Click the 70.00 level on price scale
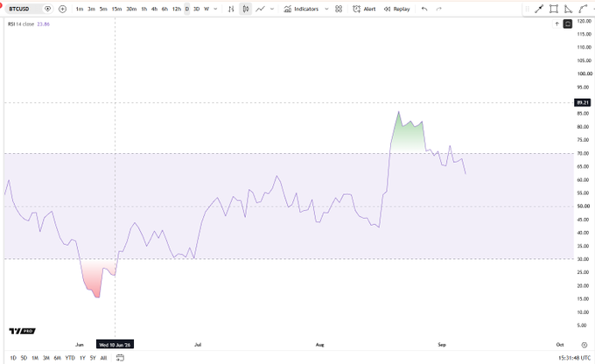The height and width of the screenshot is (364, 595). [584, 153]
